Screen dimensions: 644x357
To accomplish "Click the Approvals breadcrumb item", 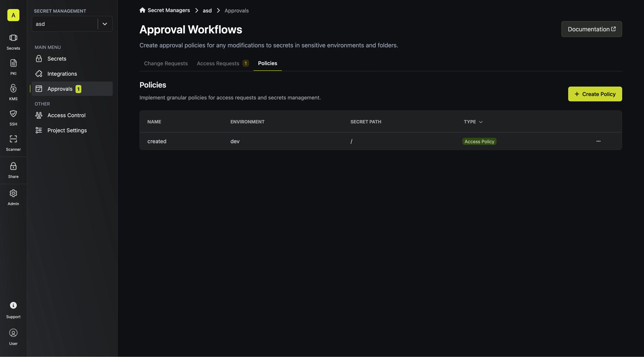I will point(236,11).
